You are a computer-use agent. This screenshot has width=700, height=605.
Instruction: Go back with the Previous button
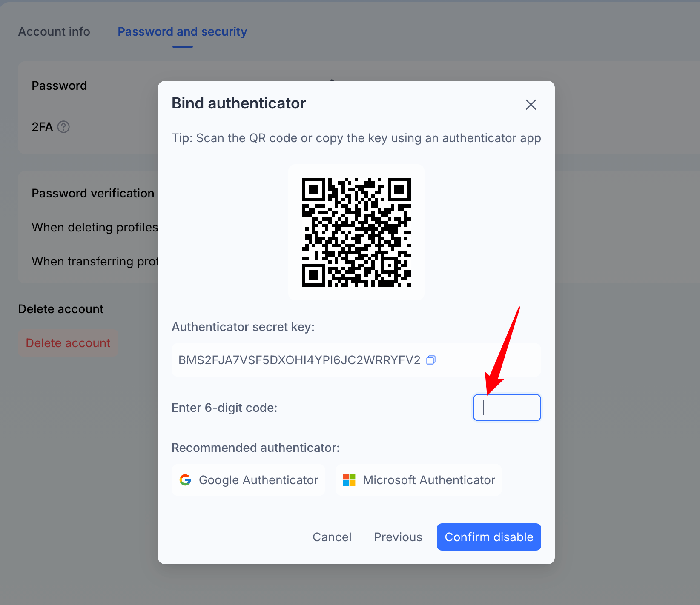[x=398, y=537]
